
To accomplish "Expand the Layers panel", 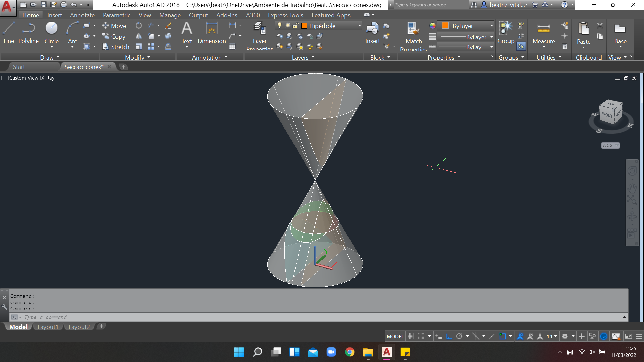I will [x=303, y=57].
